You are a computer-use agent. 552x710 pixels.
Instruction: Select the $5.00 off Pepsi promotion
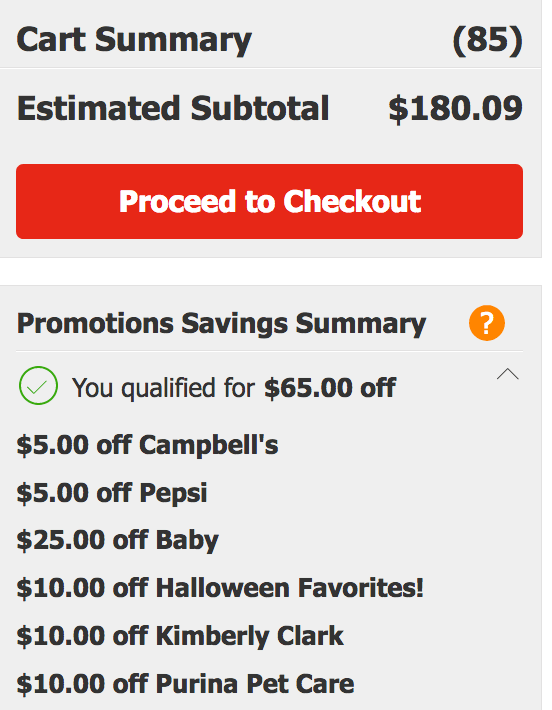[x=112, y=493]
